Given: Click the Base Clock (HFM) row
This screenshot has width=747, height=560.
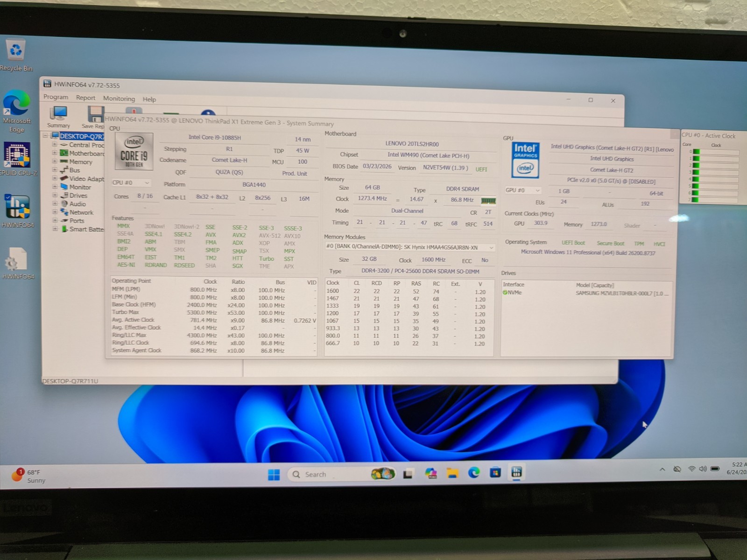Looking at the screenshot, I should pos(214,305).
